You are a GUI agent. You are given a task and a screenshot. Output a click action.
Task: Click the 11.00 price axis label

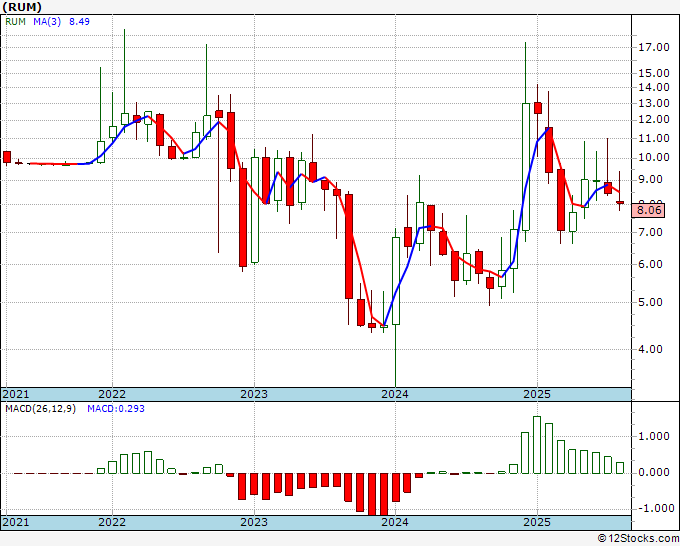coord(654,138)
